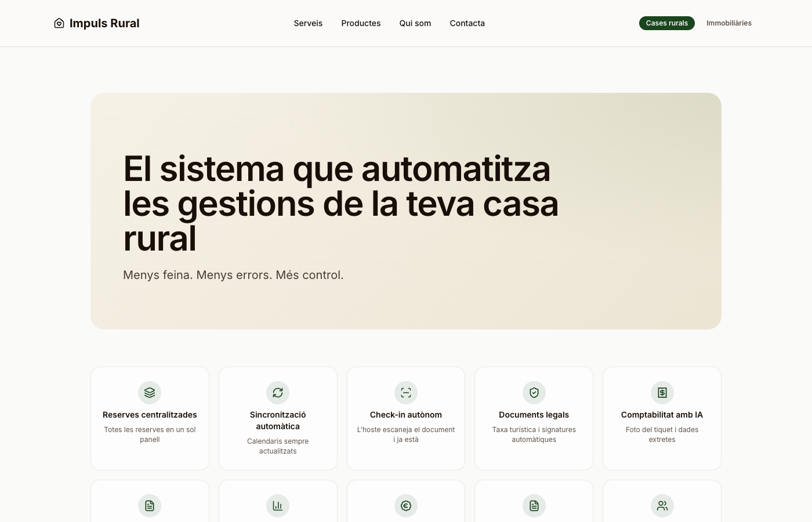The image size is (812, 522).
Task: Click the Check-in autònom card title
Action: [406, 415]
